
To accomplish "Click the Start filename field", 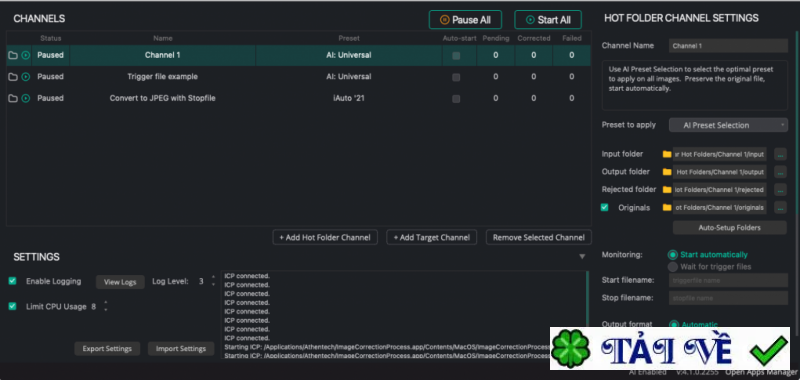I will click(x=728, y=280).
